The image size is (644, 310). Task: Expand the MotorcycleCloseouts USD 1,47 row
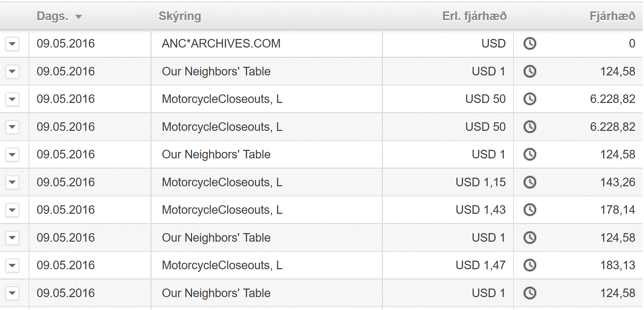[12, 265]
